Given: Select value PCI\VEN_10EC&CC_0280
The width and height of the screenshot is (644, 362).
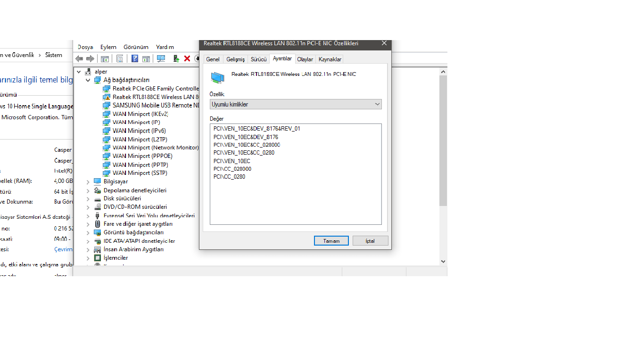Looking at the screenshot, I should [244, 153].
